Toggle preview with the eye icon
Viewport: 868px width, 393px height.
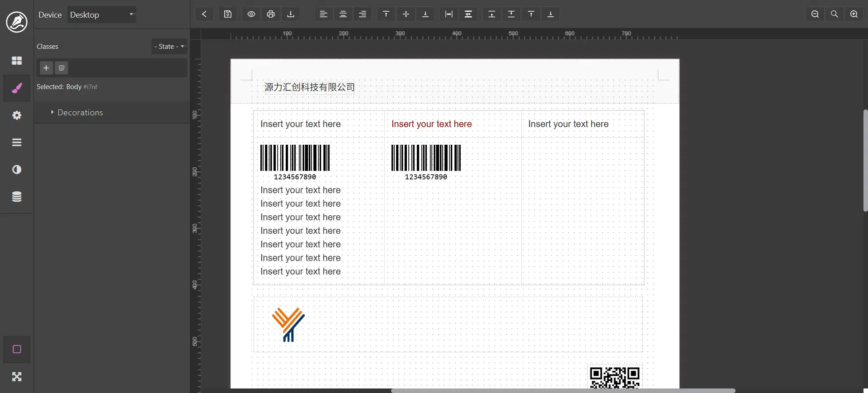click(x=251, y=14)
